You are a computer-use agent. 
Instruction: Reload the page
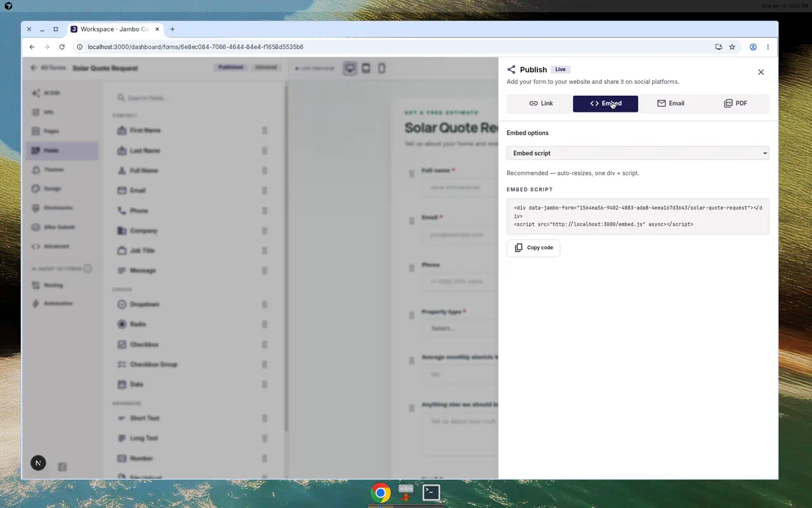click(x=62, y=47)
